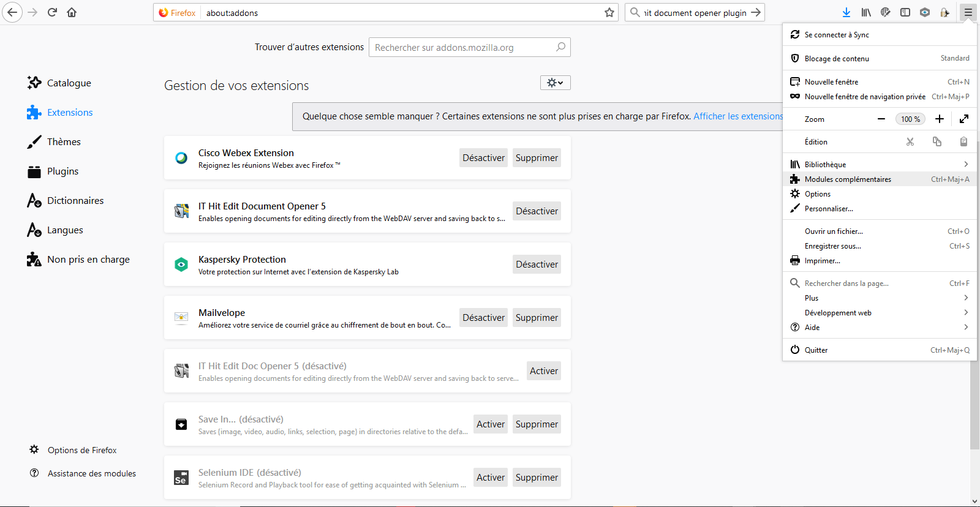Choose Rechercher dans la page...
Image resolution: width=980 pixels, height=507 pixels.
pyautogui.click(x=880, y=283)
